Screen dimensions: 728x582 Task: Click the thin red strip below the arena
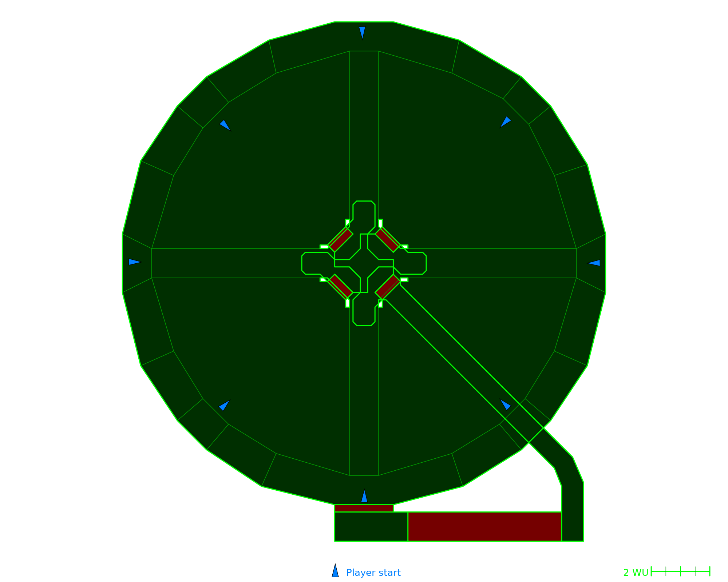[364, 508]
